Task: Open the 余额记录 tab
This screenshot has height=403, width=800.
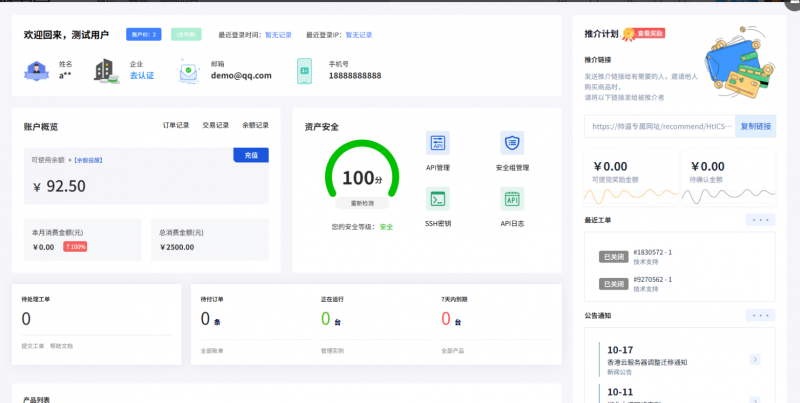Action: click(255, 125)
